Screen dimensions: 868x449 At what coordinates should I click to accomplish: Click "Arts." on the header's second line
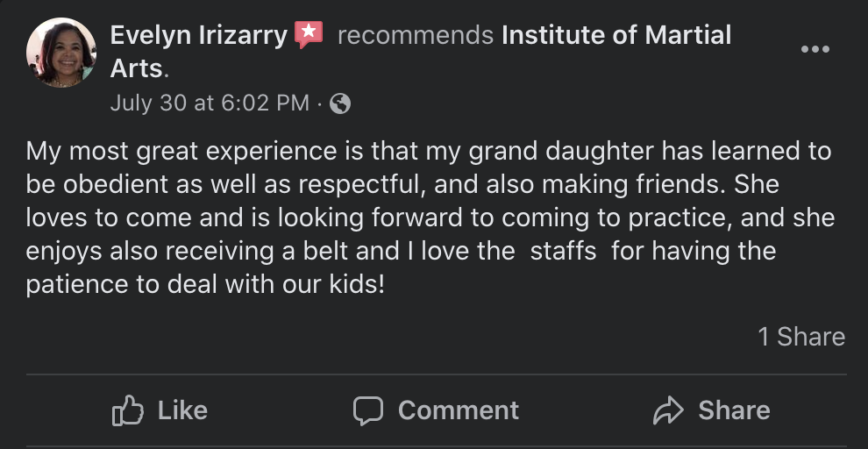click(x=139, y=68)
